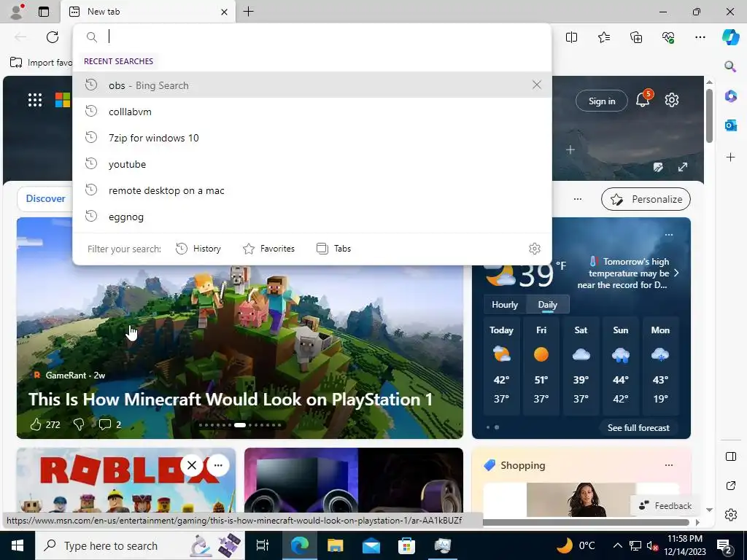
Task: Select the colllabvm recent search
Action: click(312, 112)
